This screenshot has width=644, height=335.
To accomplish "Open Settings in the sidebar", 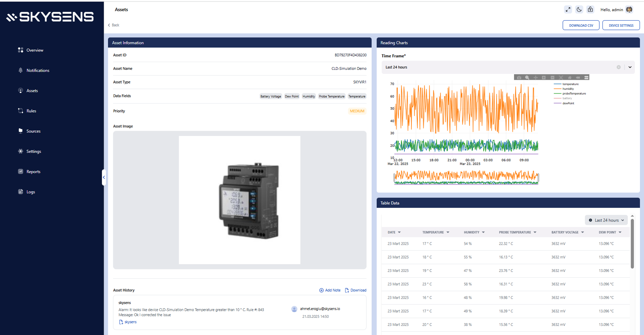I will (x=29, y=151).
